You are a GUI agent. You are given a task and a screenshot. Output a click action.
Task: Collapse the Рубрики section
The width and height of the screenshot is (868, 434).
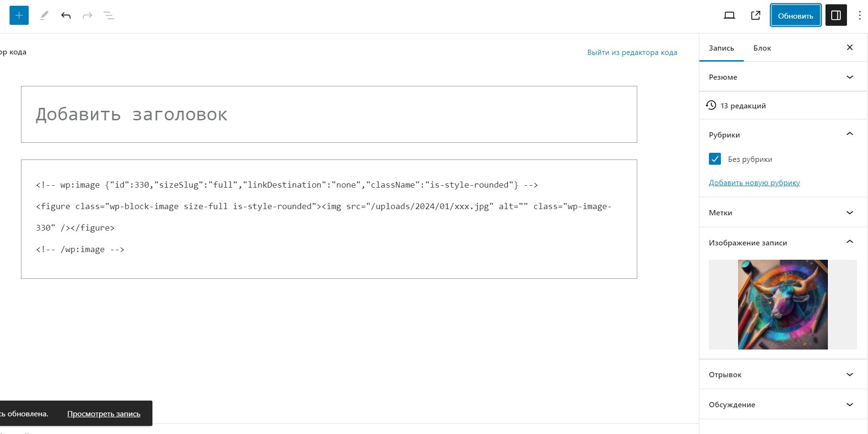(782, 135)
